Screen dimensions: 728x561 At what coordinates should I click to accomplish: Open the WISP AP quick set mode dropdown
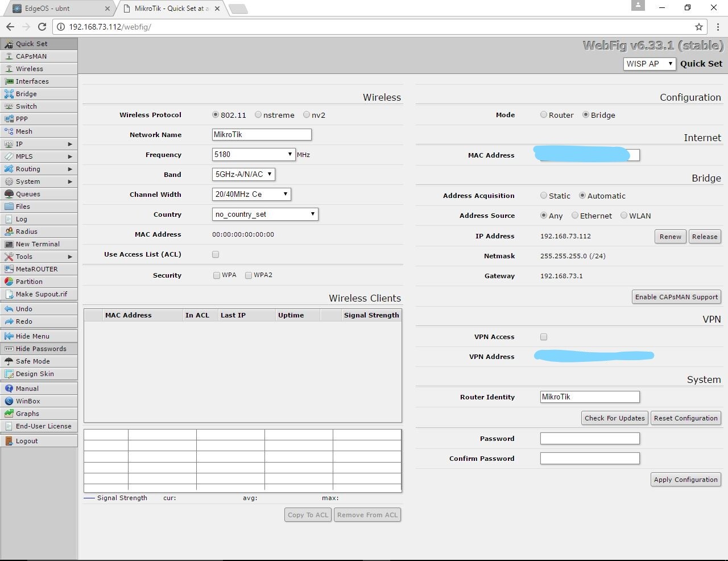click(650, 64)
